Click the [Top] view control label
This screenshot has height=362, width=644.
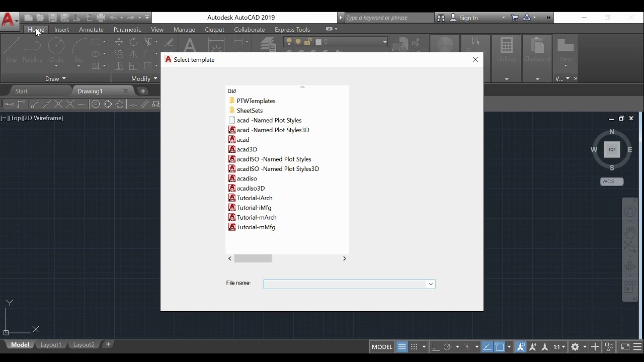coord(17,118)
